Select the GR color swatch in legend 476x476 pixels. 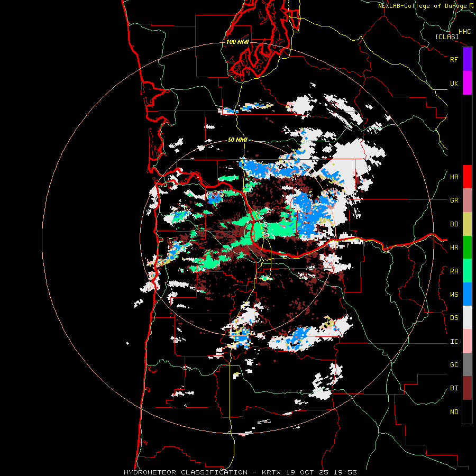point(467,200)
